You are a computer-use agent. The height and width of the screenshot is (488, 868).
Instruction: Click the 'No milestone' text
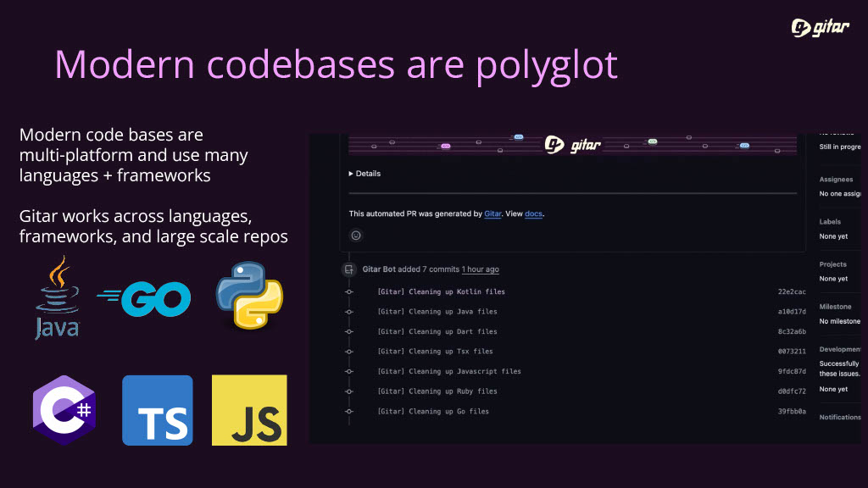coord(840,321)
